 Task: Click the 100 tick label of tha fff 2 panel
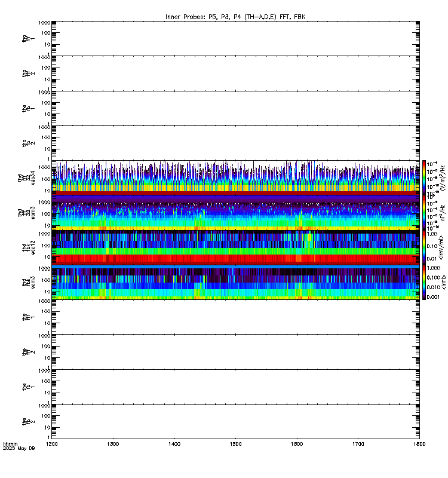coord(46,68)
